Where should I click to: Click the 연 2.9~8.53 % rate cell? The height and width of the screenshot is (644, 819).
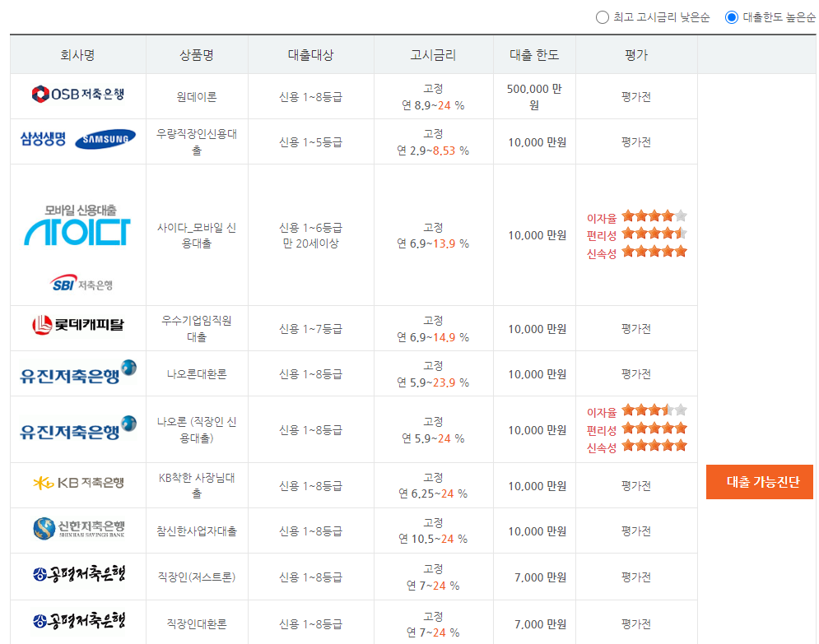(x=433, y=142)
